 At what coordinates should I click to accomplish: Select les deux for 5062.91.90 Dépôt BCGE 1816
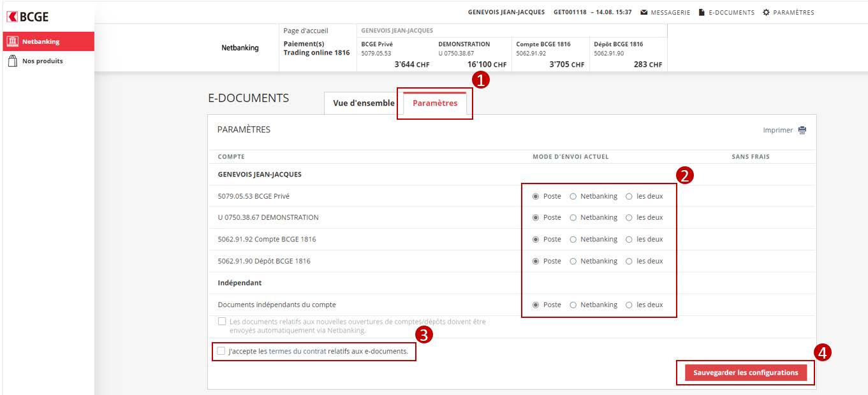[x=629, y=261]
